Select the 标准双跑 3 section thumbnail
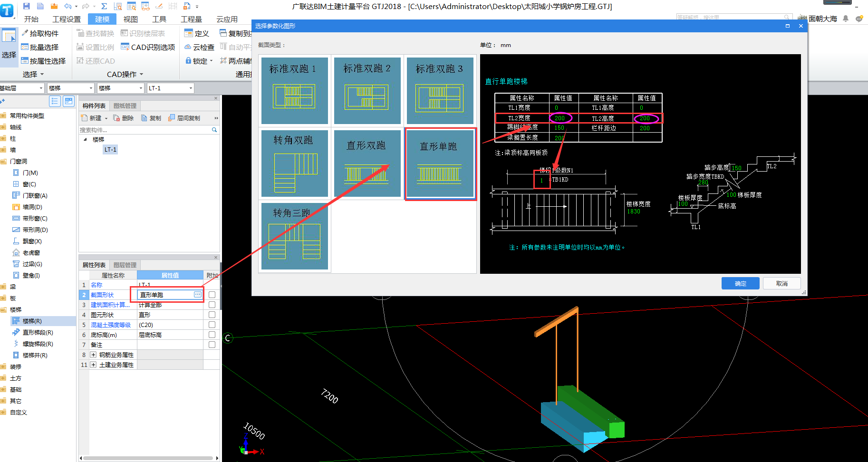 click(x=440, y=90)
